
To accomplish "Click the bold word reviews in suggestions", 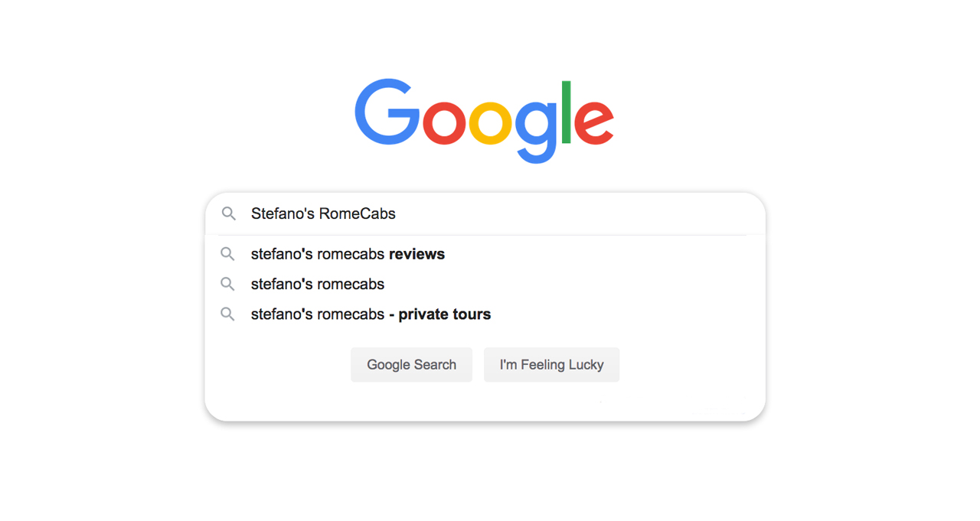I will pos(416,254).
